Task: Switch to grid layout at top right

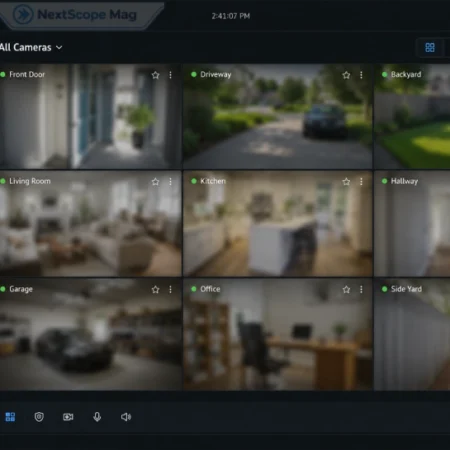Action: [430, 48]
